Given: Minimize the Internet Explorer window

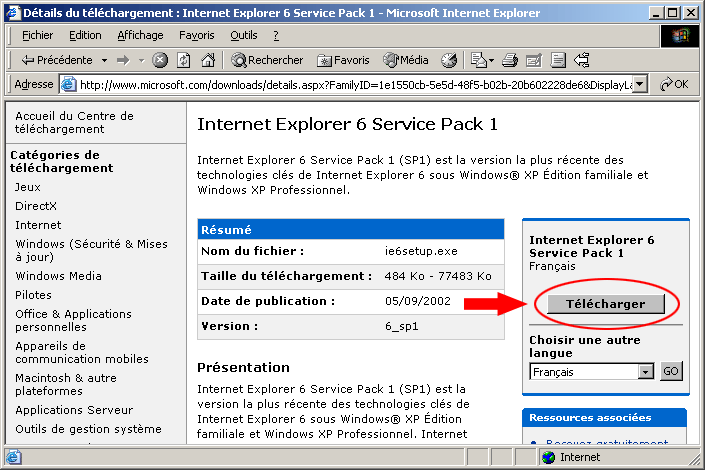Looking at the screenshot, I should click(x=656, y=13).
